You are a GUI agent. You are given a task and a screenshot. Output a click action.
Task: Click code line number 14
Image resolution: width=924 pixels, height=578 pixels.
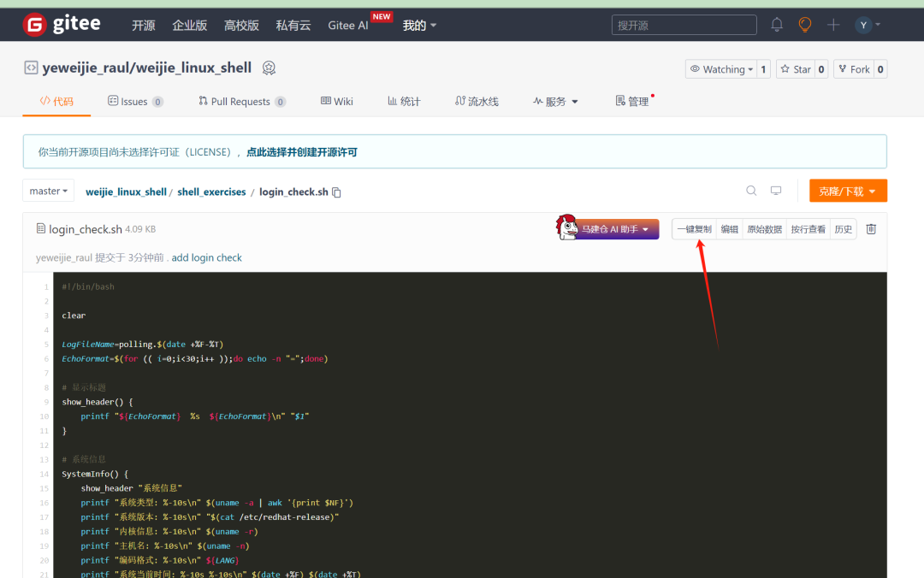[x=44, y=474]
